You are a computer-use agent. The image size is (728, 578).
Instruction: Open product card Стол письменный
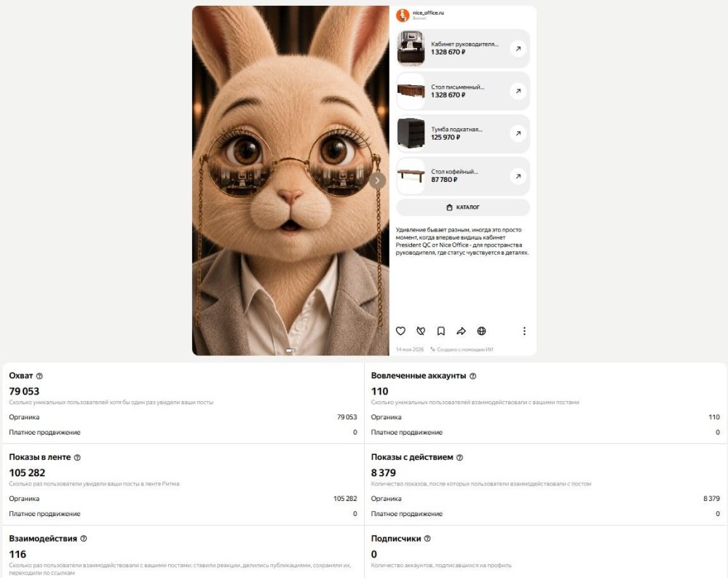point(463,91)
